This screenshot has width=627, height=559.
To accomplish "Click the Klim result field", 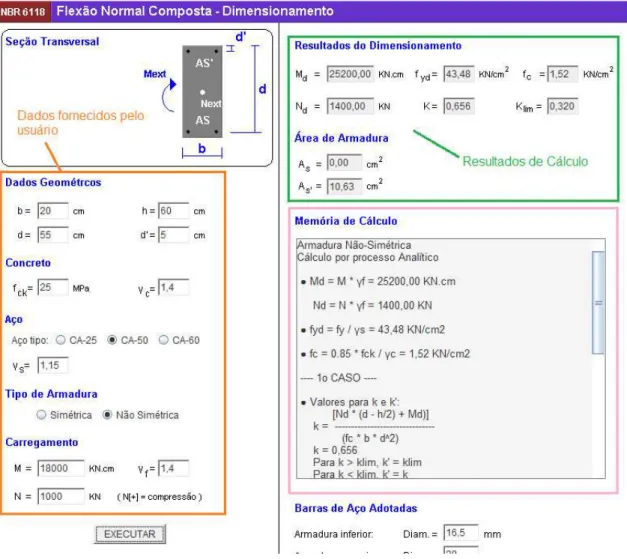I will click(x=563, y=106).
